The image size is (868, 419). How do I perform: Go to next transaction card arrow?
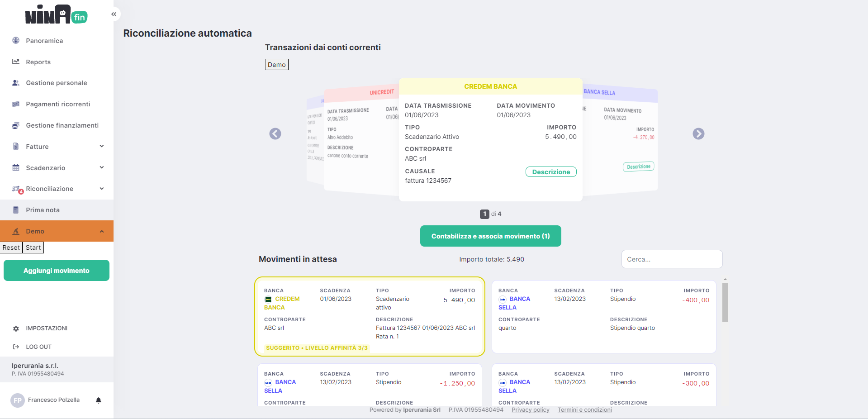(x=698, y=134)
